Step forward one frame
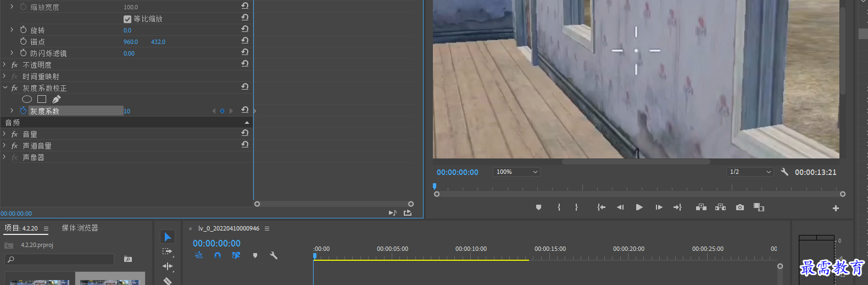The width and height of the screenshot is (868, 285). click(659, 207)
